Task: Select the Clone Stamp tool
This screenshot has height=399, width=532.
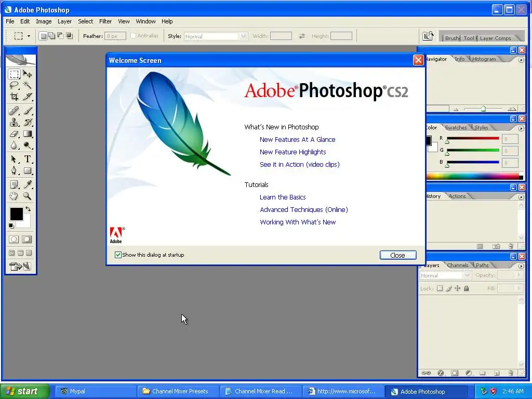Action: pos(14,122)
